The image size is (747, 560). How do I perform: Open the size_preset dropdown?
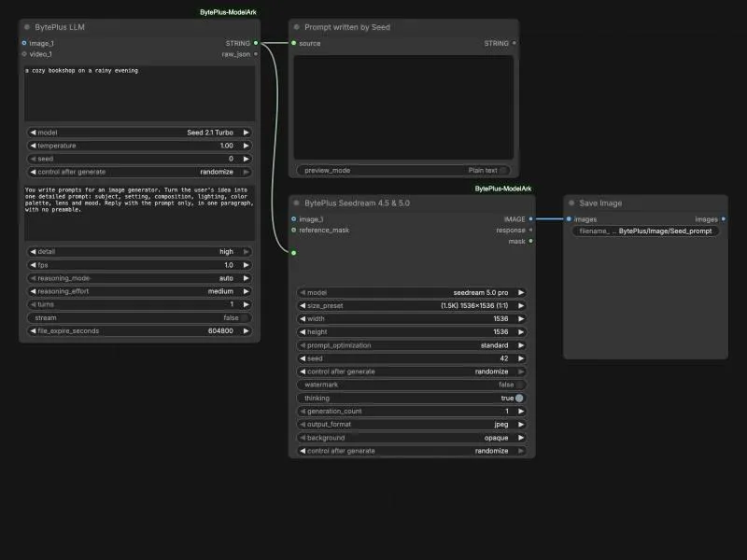click(412, 306)
